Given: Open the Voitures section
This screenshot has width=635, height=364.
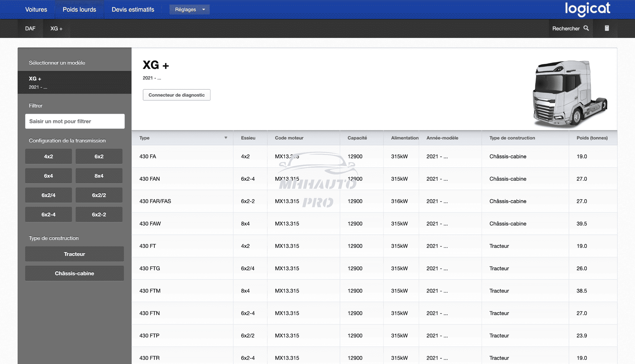Looking at the screenshot, I should pyautogui.click(x=36, y=9).
